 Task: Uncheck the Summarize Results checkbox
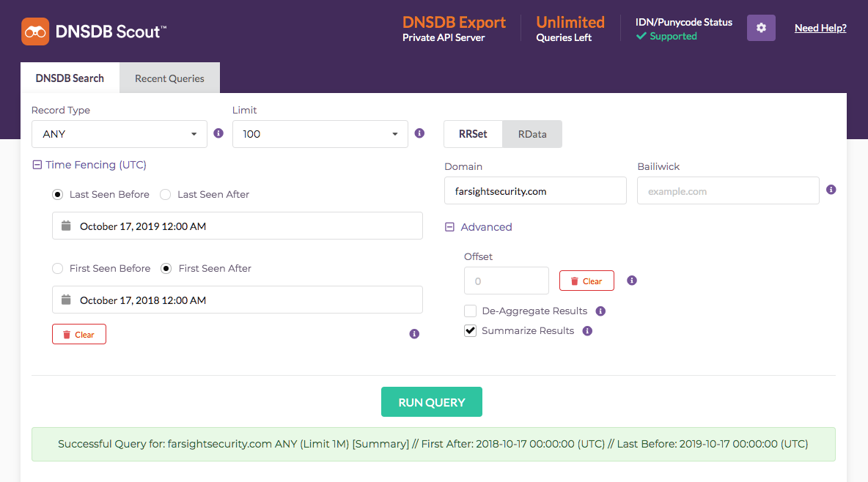point(470,331)
